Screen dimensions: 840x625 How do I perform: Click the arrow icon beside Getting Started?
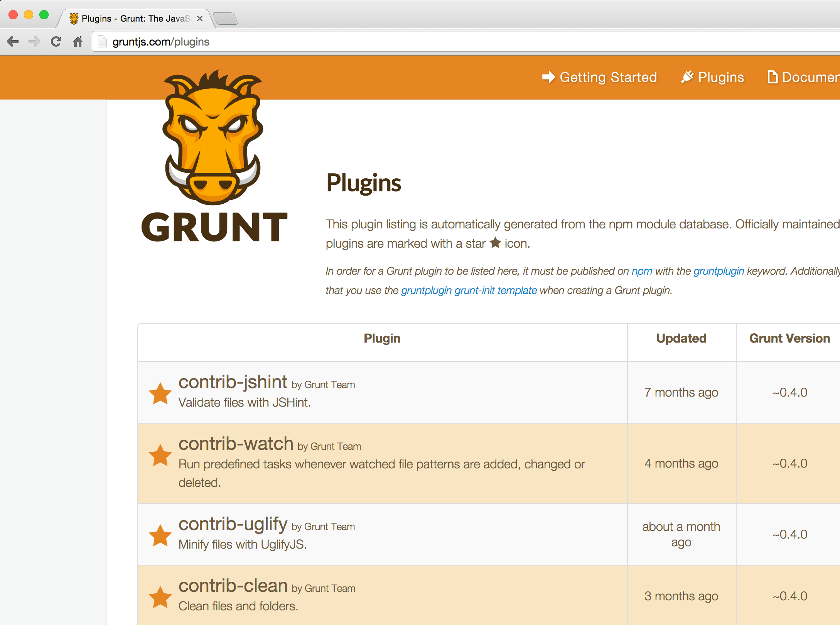(548, 77)
